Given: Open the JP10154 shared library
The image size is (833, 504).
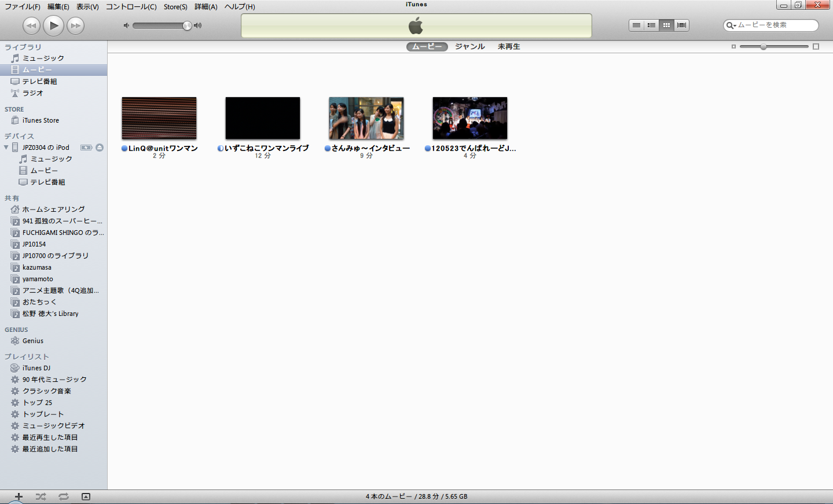Looking at the screenshot, I should pyautogui.click(x=53, y=244).
